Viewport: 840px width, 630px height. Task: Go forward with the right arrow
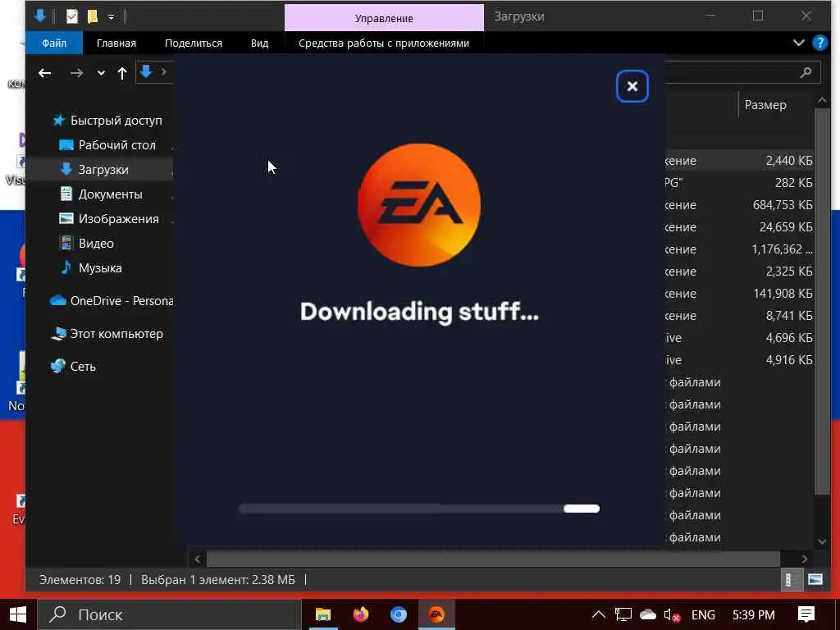coord(76,73)
